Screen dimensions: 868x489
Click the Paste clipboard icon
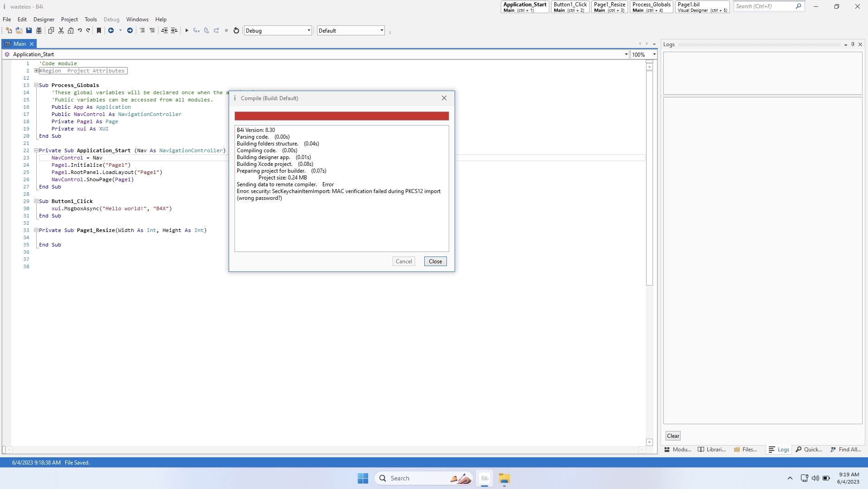tap(71, 30)
